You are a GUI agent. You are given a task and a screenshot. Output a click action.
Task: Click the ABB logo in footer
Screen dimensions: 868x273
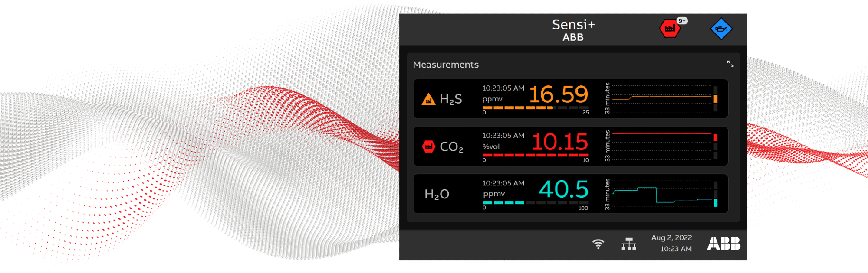[723, 244]
